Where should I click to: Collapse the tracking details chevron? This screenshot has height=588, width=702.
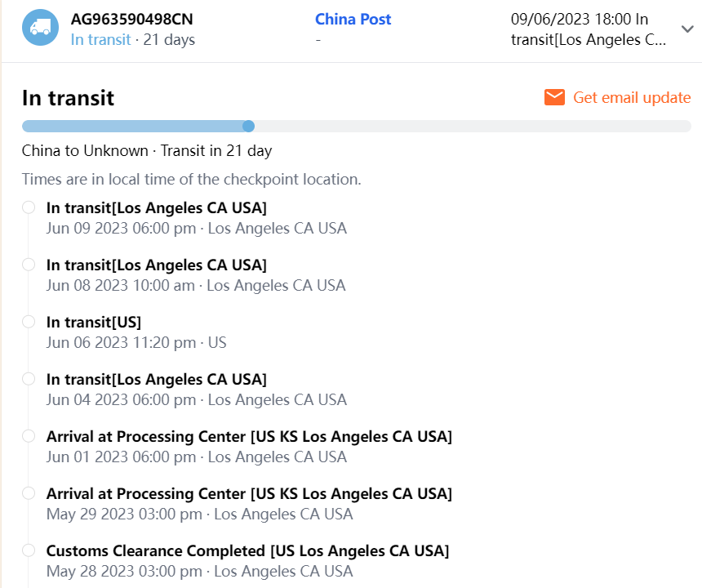(686, 29)
